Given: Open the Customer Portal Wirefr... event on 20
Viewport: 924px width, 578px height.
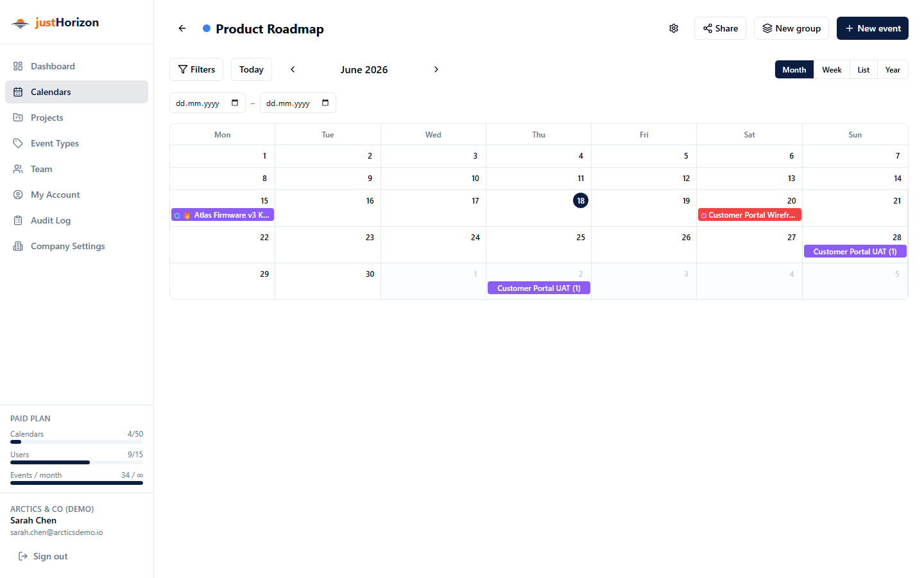Looking at the screenshot, I should (x=749, y=215).
